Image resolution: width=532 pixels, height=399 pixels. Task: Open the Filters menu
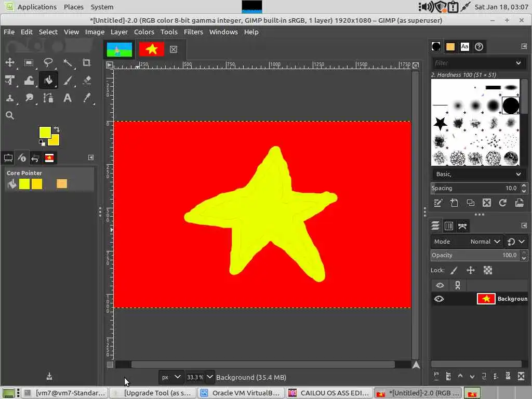point(193,32)
